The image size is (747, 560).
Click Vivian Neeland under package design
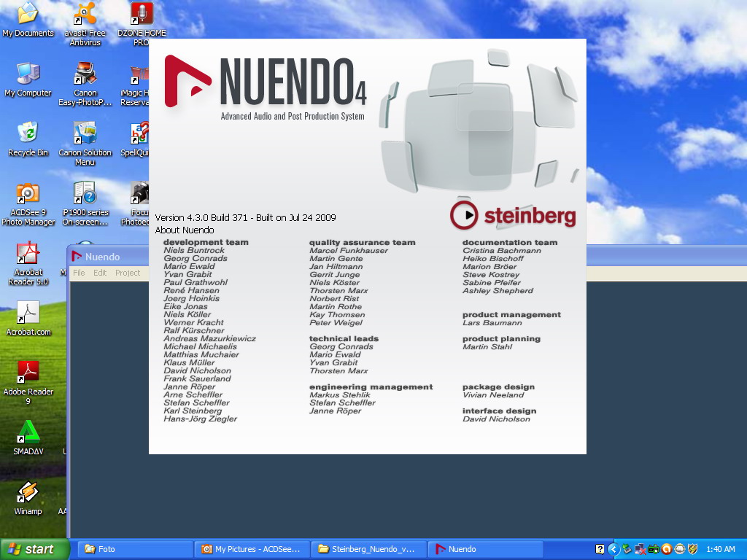click(493, 394)
